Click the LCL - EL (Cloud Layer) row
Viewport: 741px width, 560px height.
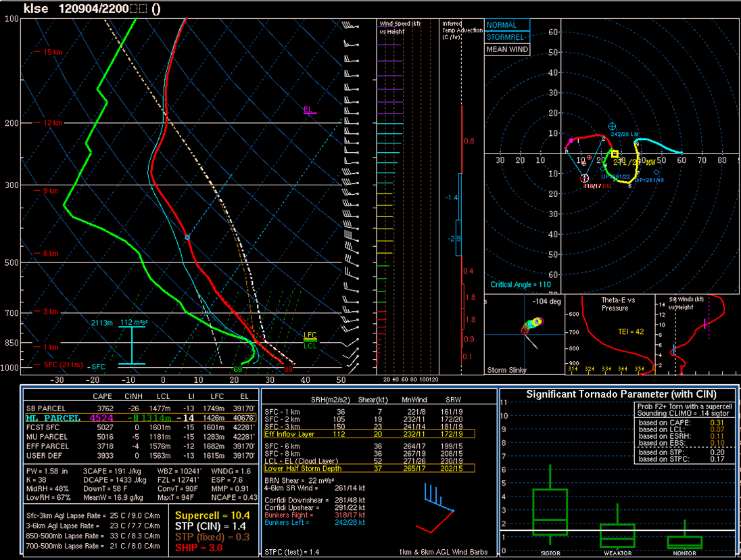364,461
